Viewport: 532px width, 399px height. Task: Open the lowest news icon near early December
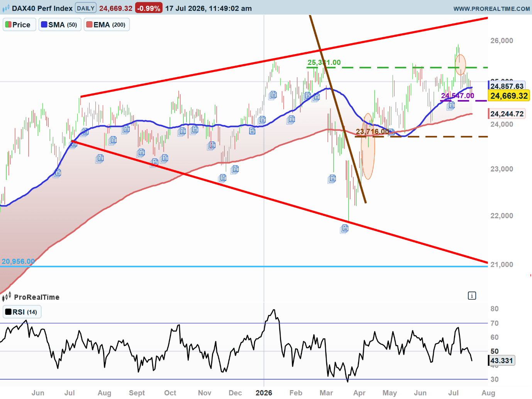pyautogui.click(x=222, y=178)
